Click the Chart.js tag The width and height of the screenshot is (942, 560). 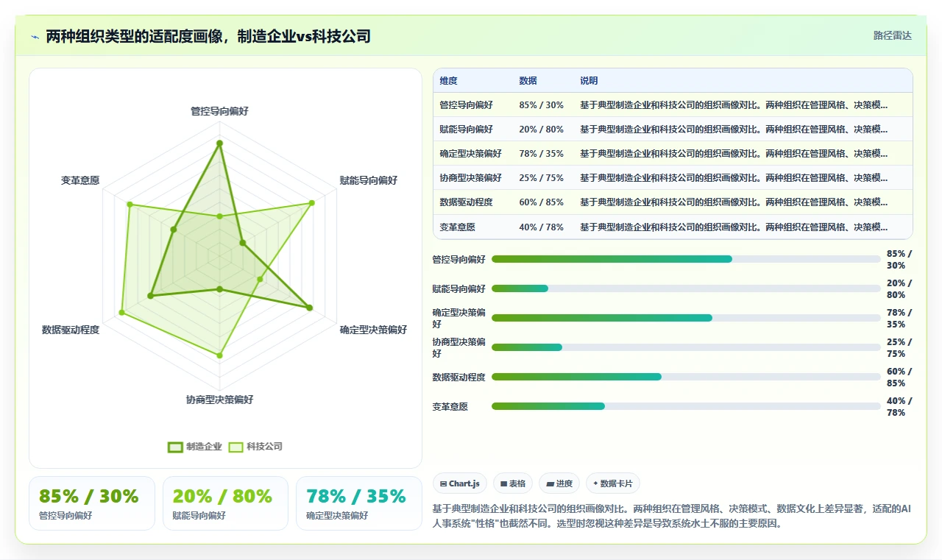(459, 483)
